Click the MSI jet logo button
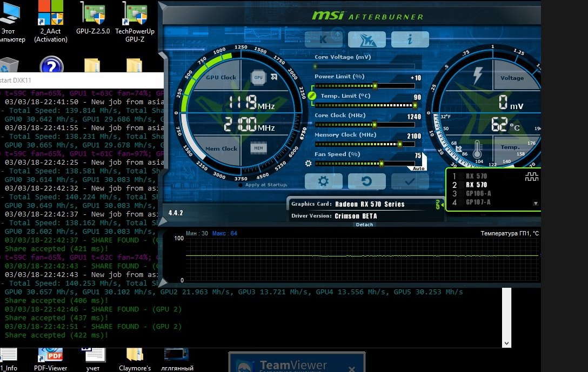588x372 pixels. tap(366, 39)
